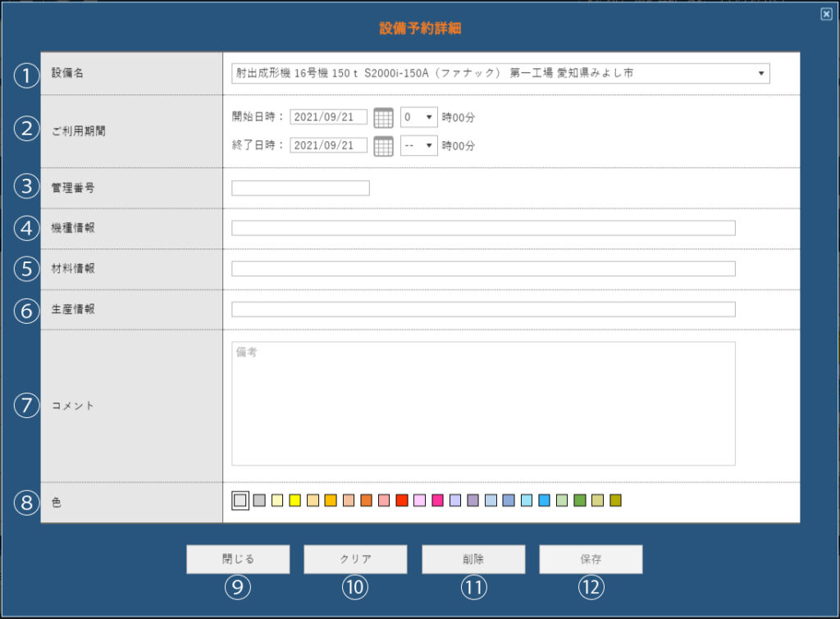This screenshot has width=840, height=619.
Task: Select the dark green color swatch
Action: click(x=580, y=500)
